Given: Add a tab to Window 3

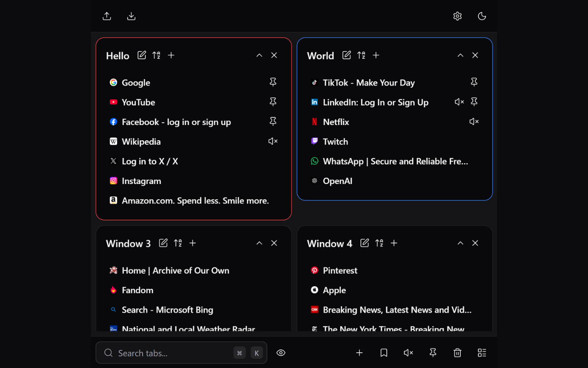Looking at the screenshot, I should 192,243.
